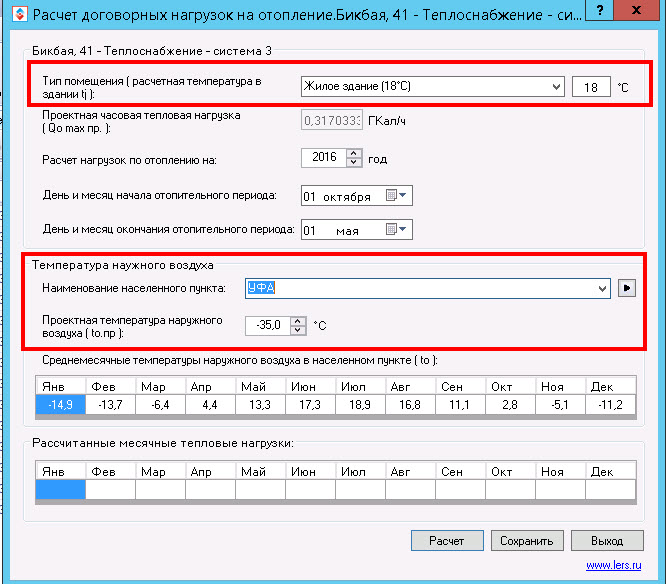
Task: Increase the calculation year 2016 spinner
Action: tap(353, 153)
